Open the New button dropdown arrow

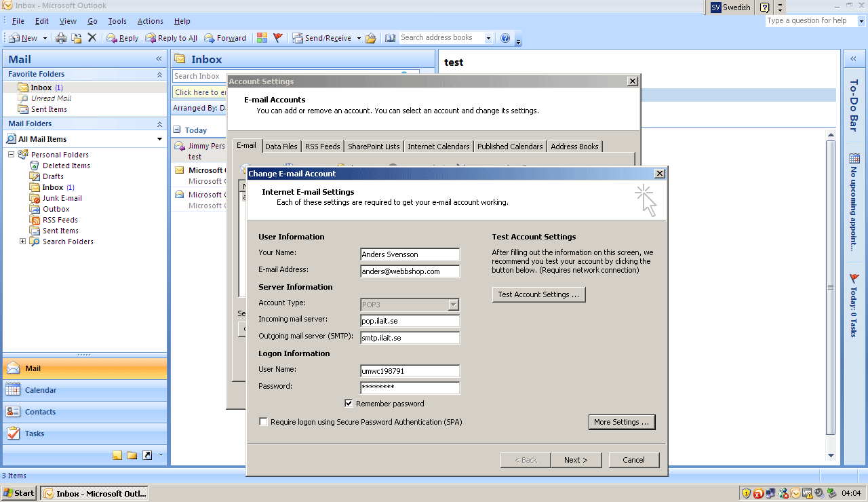point(45,38)
